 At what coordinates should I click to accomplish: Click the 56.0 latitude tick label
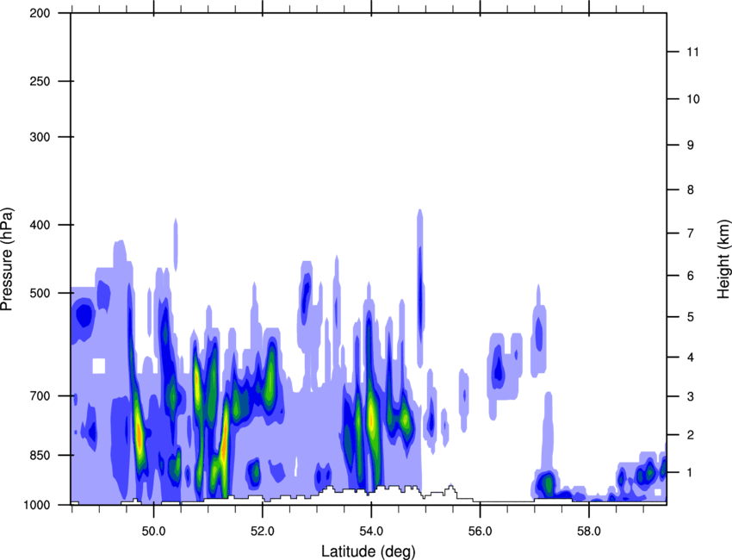[x=480, y=532]
